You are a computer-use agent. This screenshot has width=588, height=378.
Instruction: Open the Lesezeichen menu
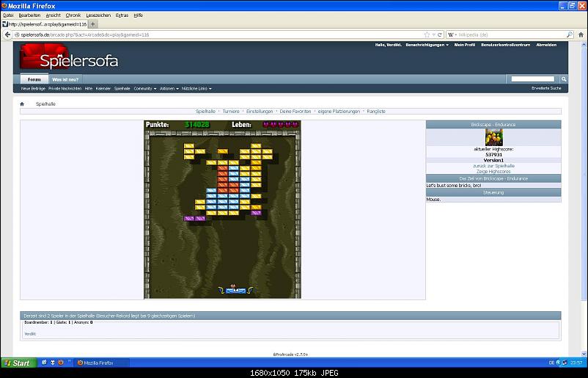pyautogui.click(x=98, y=15)
